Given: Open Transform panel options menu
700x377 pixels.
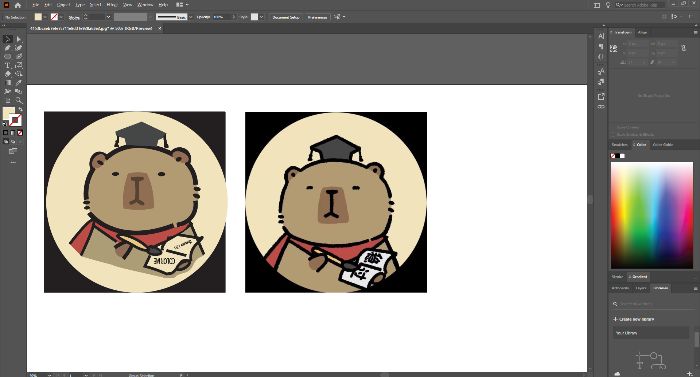Looking at the screenshot, I should click(x=695, y=33).
